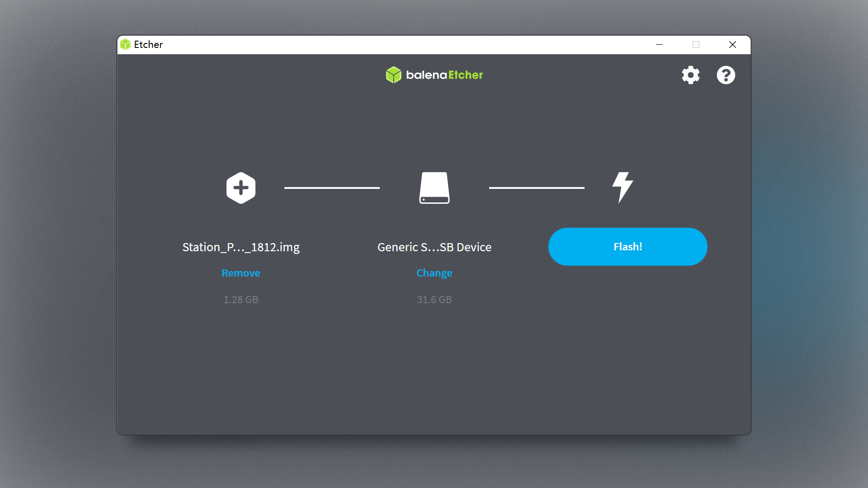Click the disabled maximize window button

[x=696, y=44]
